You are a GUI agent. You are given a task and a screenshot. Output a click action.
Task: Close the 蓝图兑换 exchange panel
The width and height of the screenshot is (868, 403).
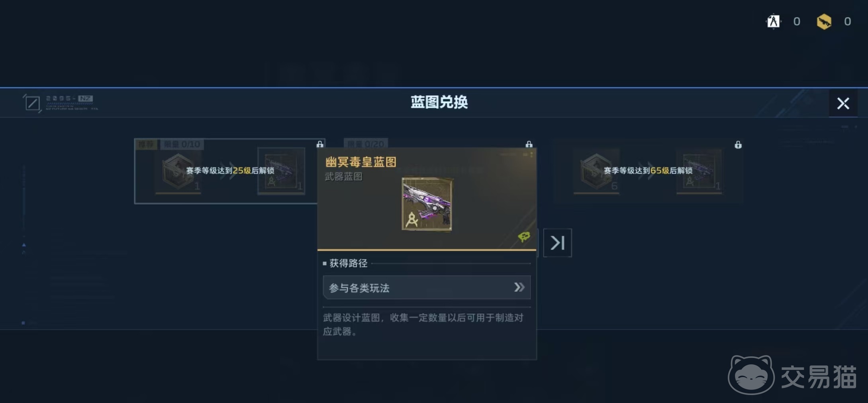click(843, 104)
